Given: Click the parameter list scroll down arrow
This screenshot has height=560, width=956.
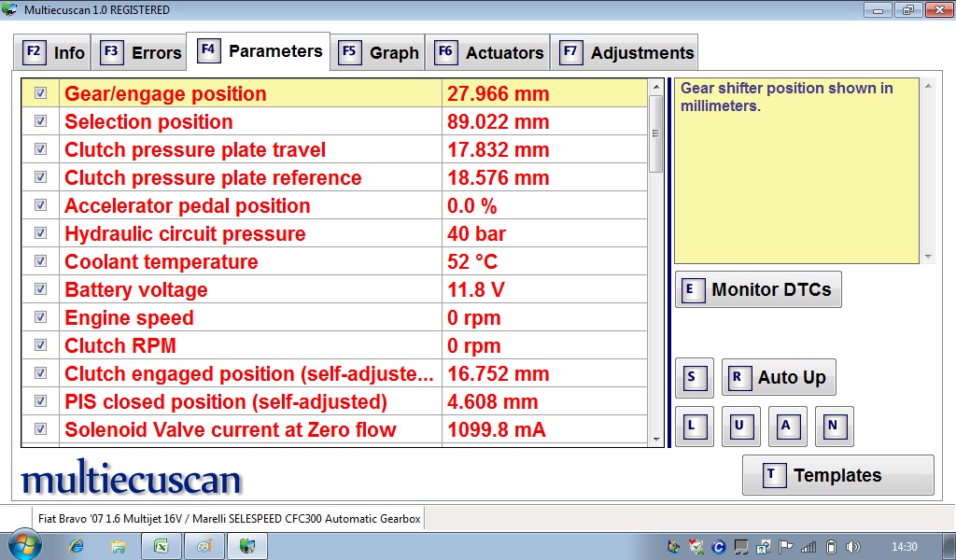Looking at the screenshot, I should (x=656, y=440).
